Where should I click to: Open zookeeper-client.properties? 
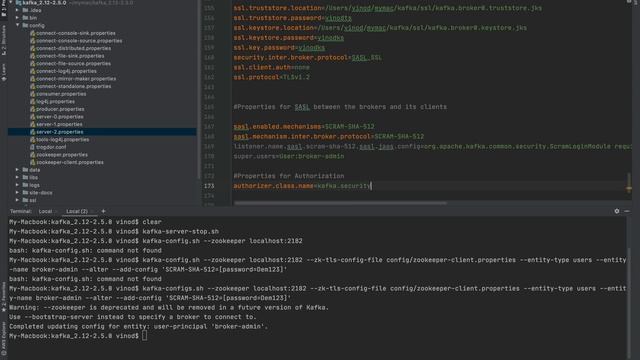69,162
